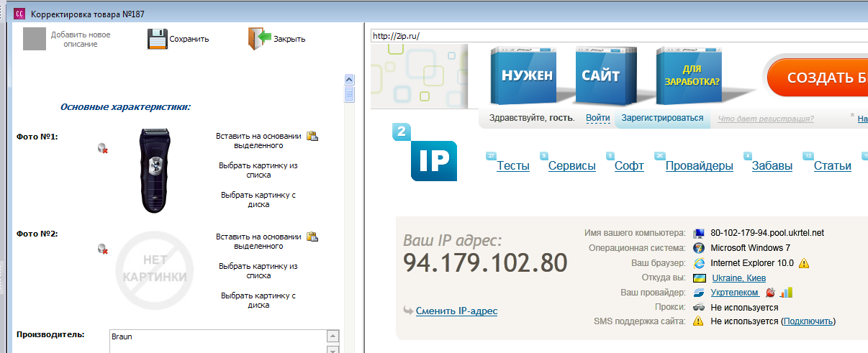Выбрать картинку с диска for Фото №1
The image size is (868, 353).
(258, 199)
